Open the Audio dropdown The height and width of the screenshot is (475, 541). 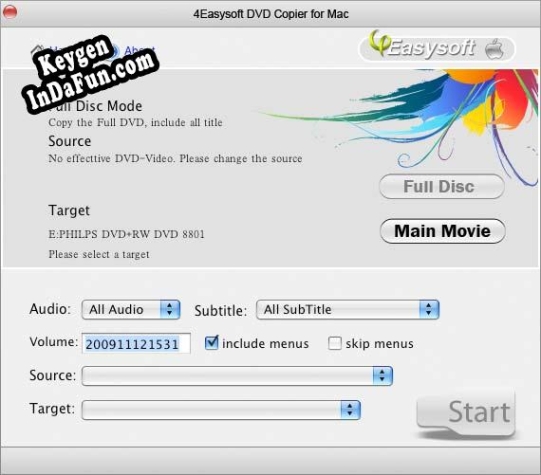(x=131, y=309)
